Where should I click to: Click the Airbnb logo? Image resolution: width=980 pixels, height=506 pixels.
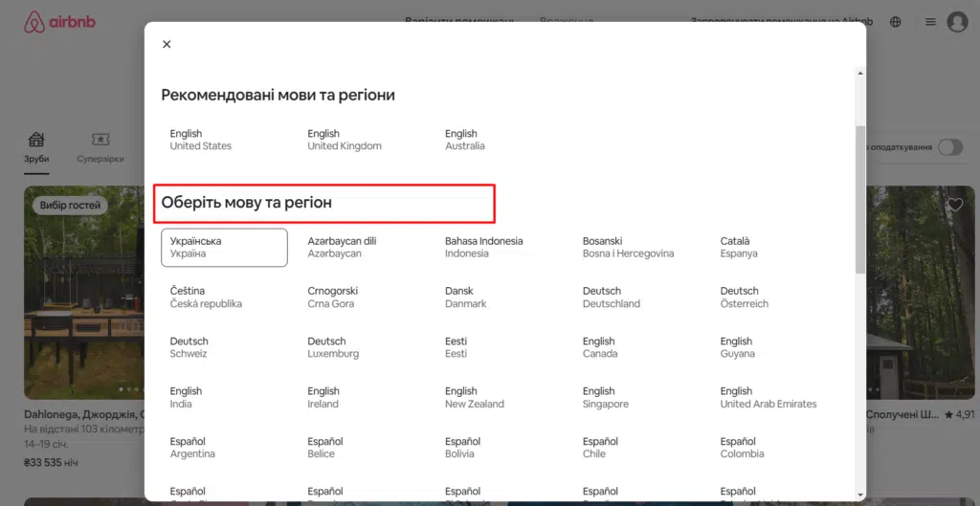coord(48,22)
